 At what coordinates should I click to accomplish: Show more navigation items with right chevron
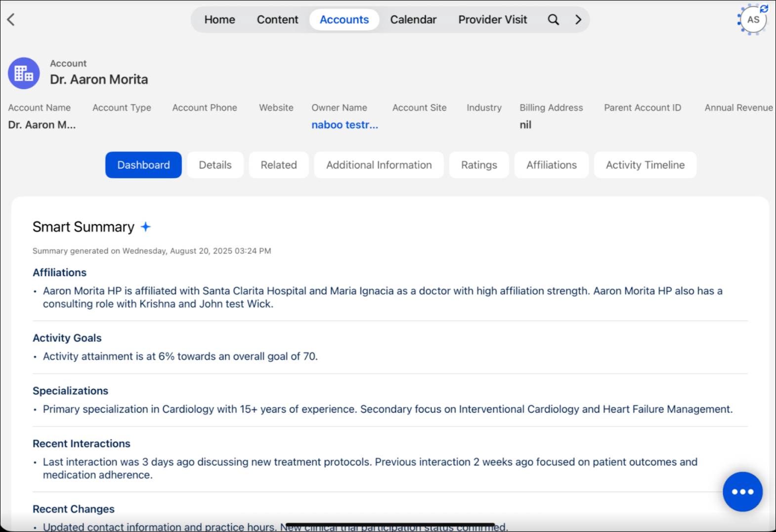578,20
